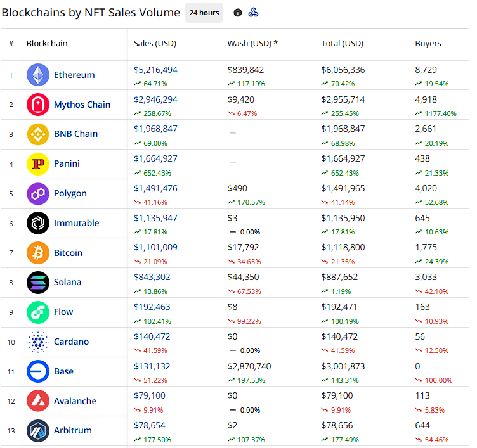Sort by the Buyers column header
The width and height of the screenshot is (477, 448).
pyautogui.click(x=428, y=44)
